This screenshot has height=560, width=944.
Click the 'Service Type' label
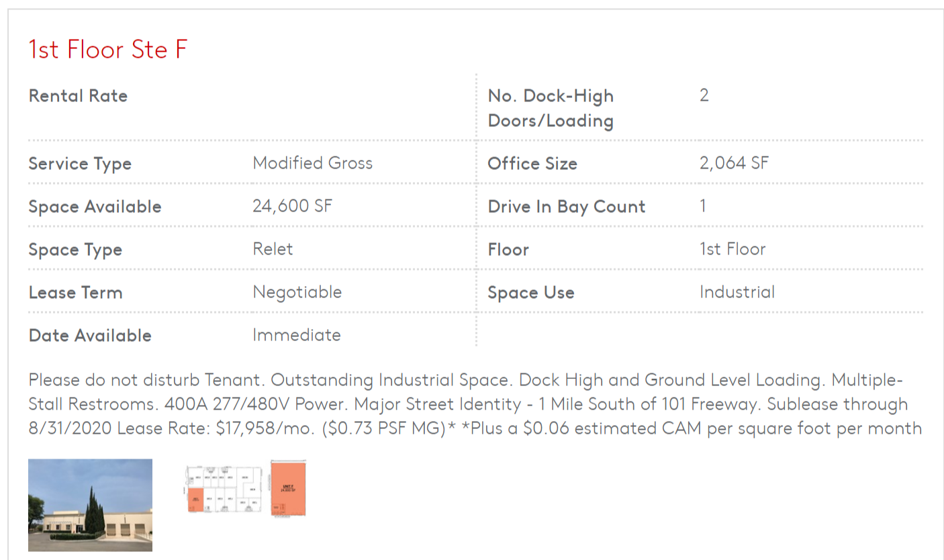[80, 164]
